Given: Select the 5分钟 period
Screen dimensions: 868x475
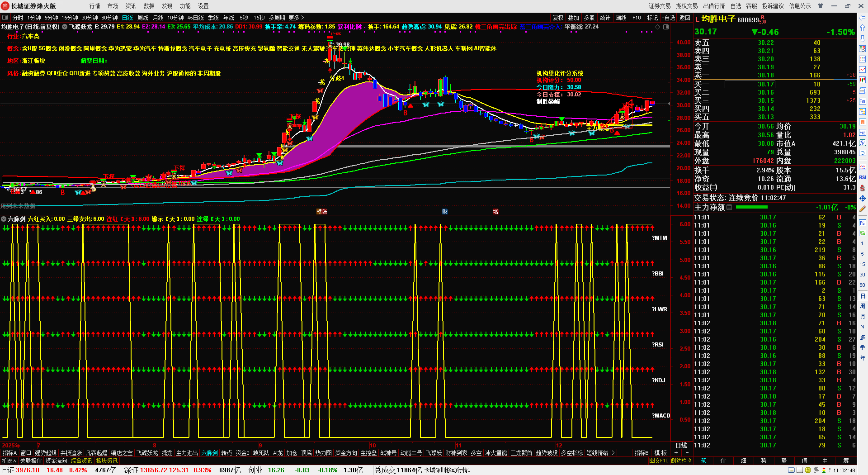Looking at the screenshot, I should point(51,18).
